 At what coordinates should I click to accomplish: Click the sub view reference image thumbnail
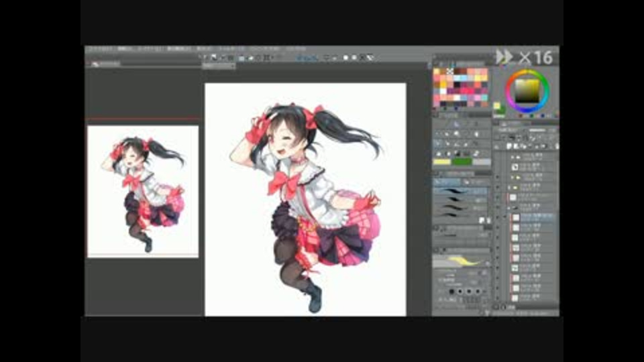143,192
